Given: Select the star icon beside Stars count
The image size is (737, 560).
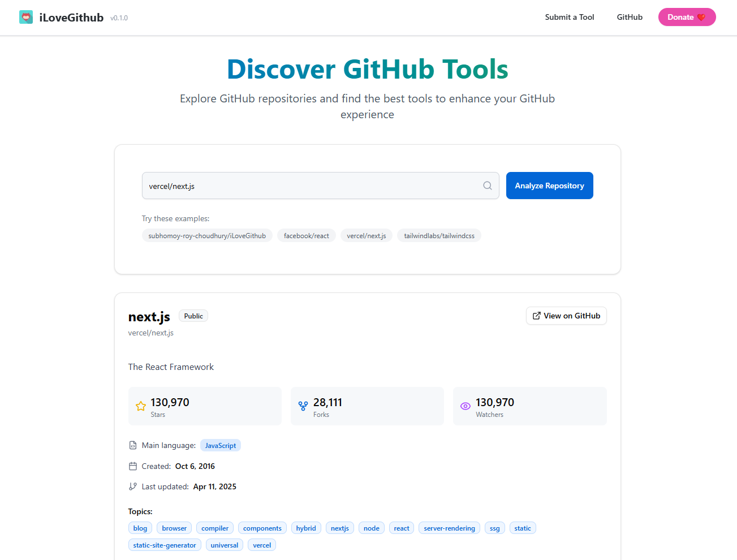Looking at the screenshot, I should coord(140,406).
